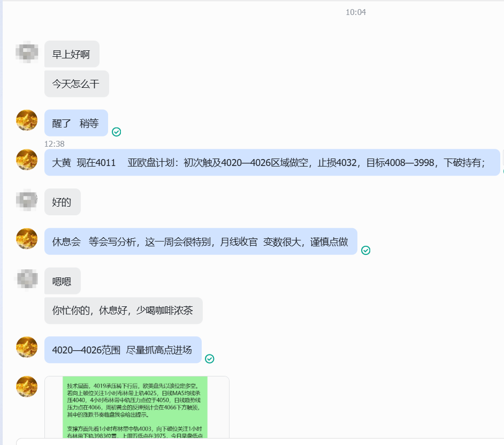The image size is (504, 445).
Task: Click gold avatar beside 休息会 message
Action: click(x=27, y=239)
